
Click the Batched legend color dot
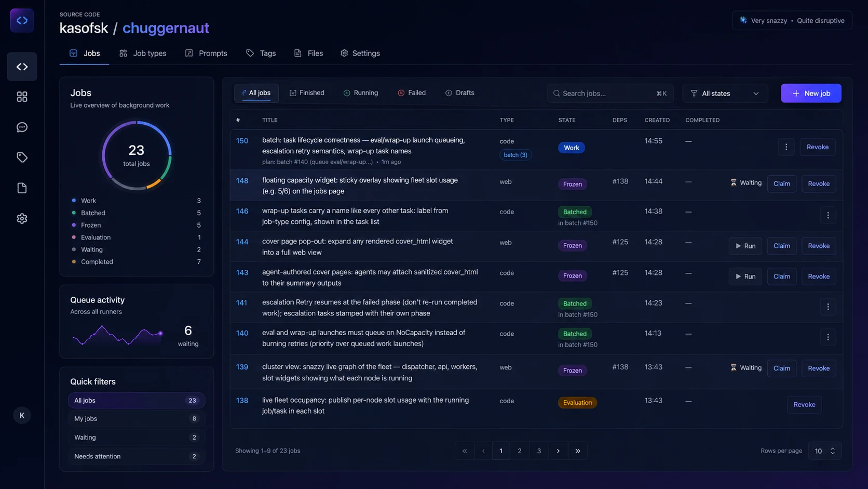[x=74, y=213]
